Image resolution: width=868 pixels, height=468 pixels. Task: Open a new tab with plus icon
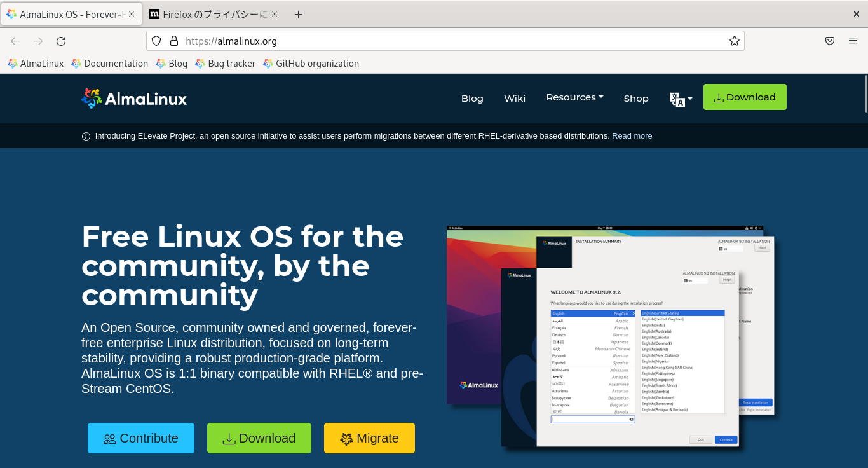299,14
